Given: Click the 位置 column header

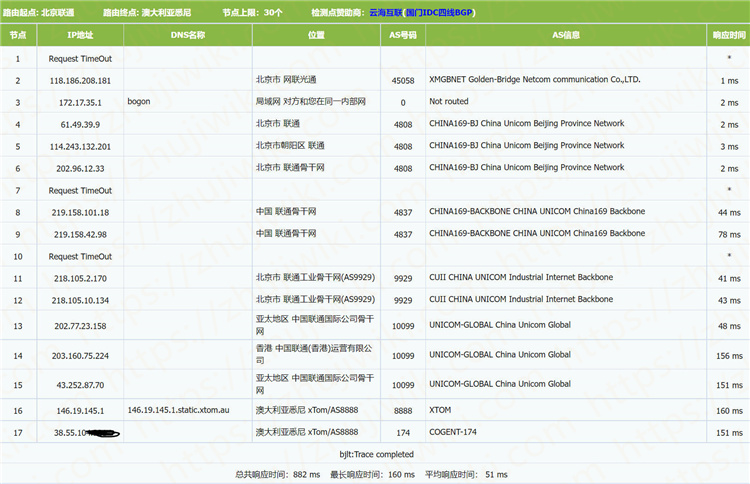Looking at the screenshot, I should pos(316,35).
